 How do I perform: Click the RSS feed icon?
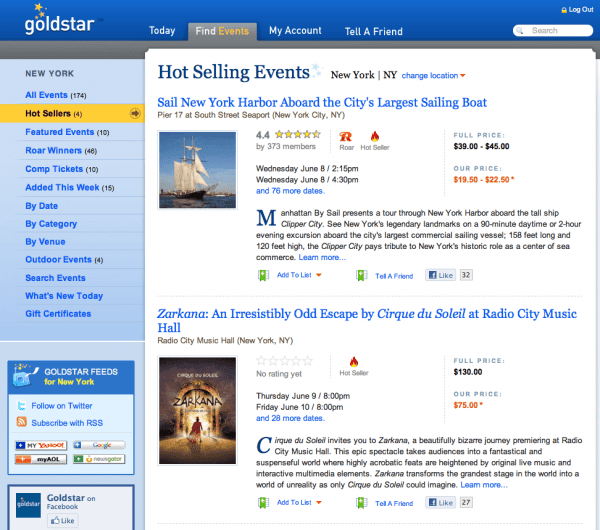[x=21, y=422]
